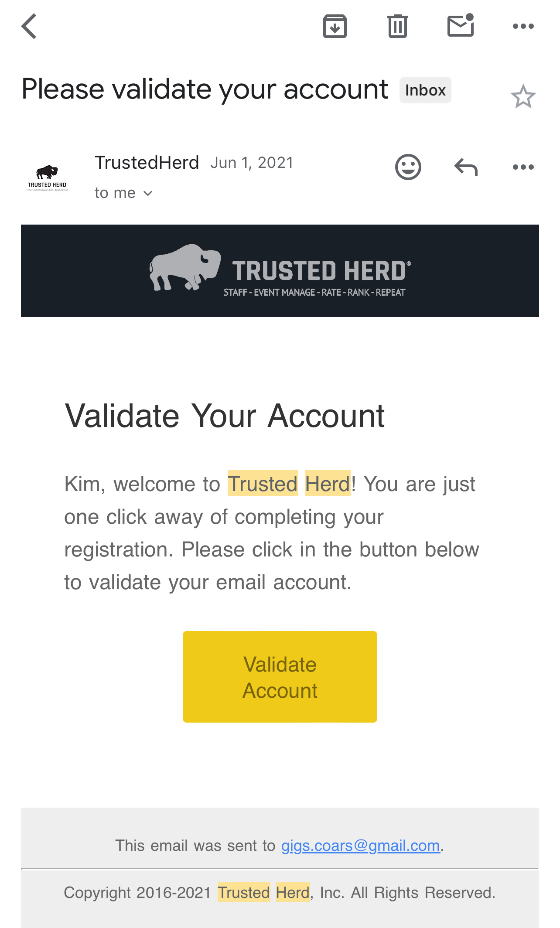
Task: Tap the Jun 1, 2021 date
Action: [x=252, y=163]
